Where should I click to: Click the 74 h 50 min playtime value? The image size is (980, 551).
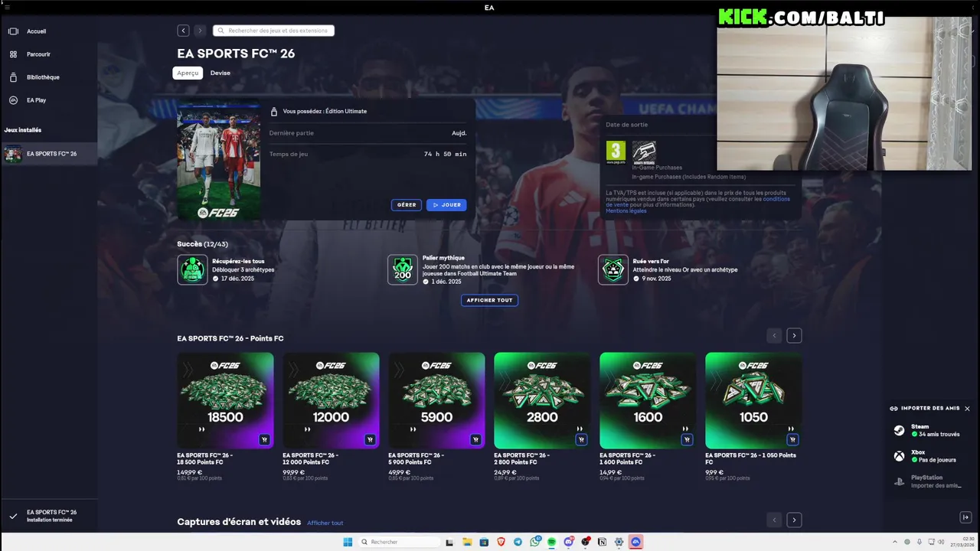[445, 154]
